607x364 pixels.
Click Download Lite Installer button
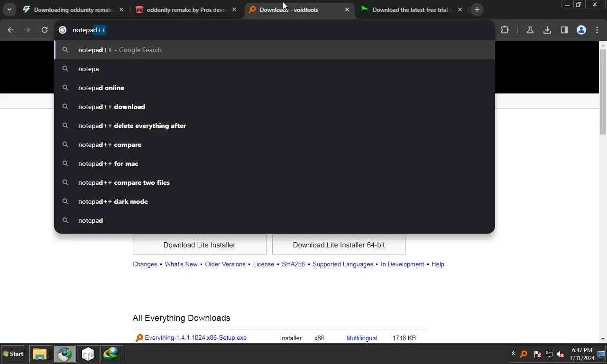pos(199,245)
